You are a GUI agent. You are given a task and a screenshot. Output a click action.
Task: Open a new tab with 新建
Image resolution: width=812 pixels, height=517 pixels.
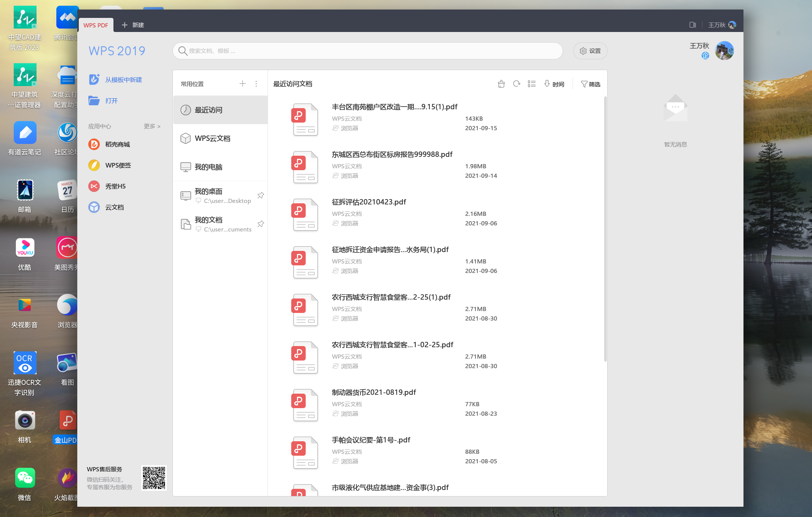click(132, 25)
